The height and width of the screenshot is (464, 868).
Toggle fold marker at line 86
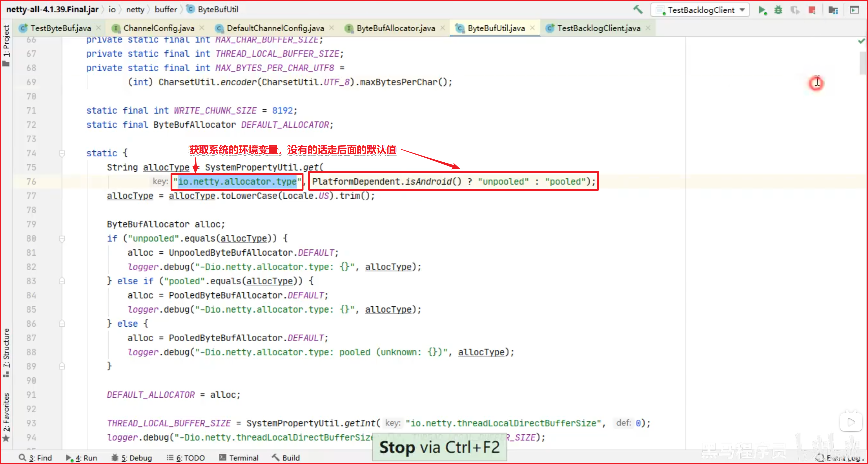[62, 324]
